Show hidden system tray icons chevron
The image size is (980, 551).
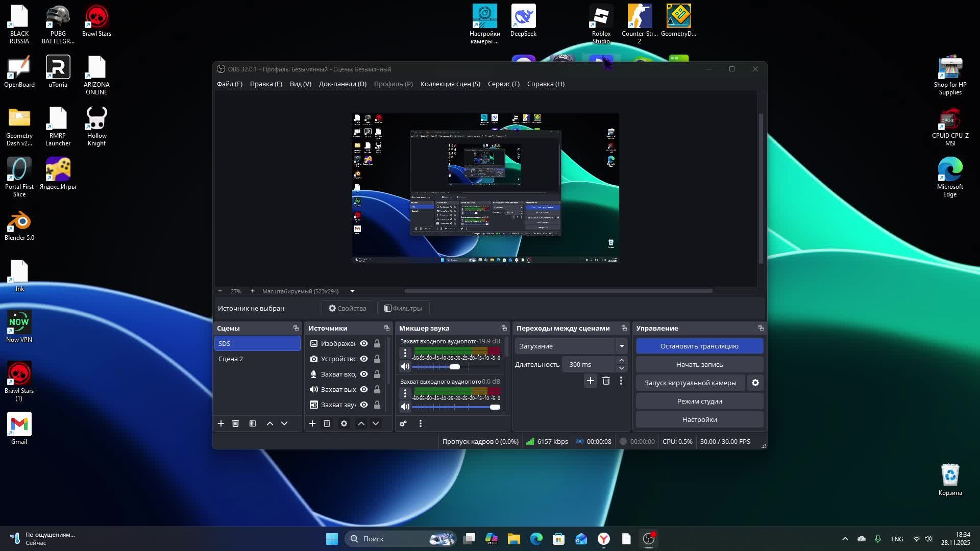click(x=845, y=539)
